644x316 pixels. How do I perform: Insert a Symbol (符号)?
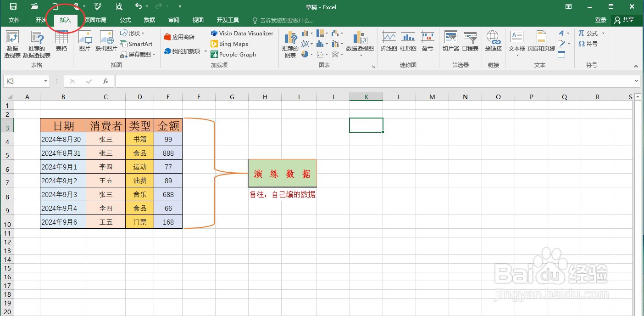click(x=588, y=44)
